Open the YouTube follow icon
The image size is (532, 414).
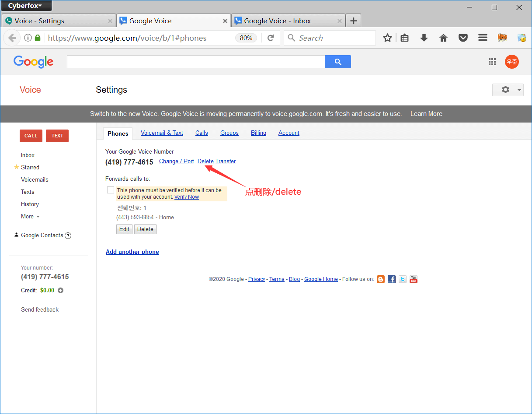coord(414,279)
